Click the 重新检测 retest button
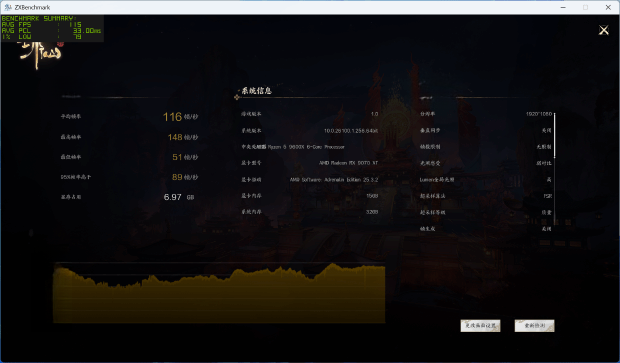Viewport: 620px width, 363px height. pyautogui.click(x=535, y=325)
